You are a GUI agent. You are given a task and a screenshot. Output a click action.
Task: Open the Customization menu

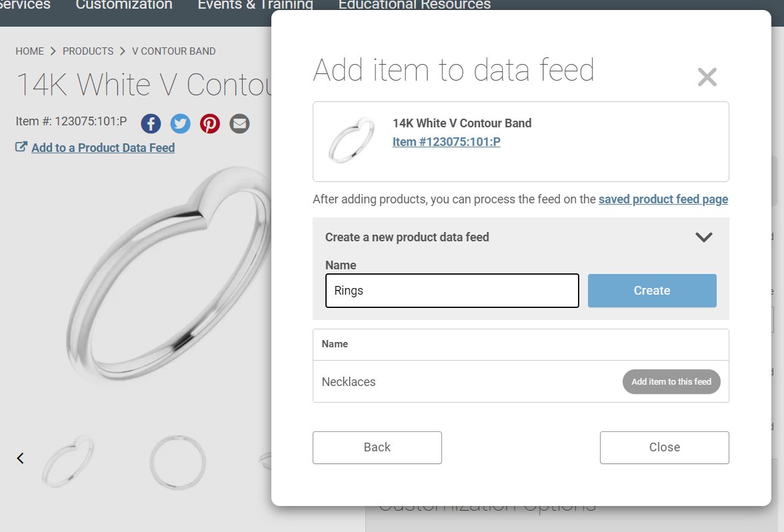coord(124,5)
